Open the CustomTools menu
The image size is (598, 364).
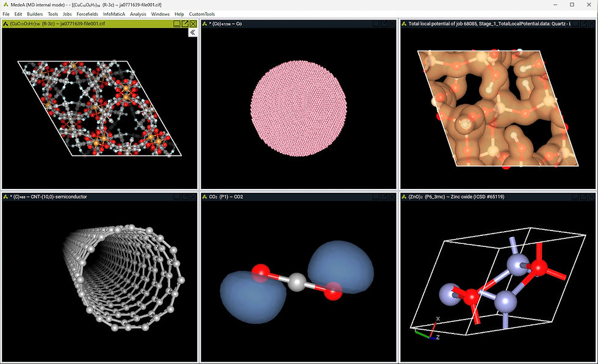tap(201, 13)
